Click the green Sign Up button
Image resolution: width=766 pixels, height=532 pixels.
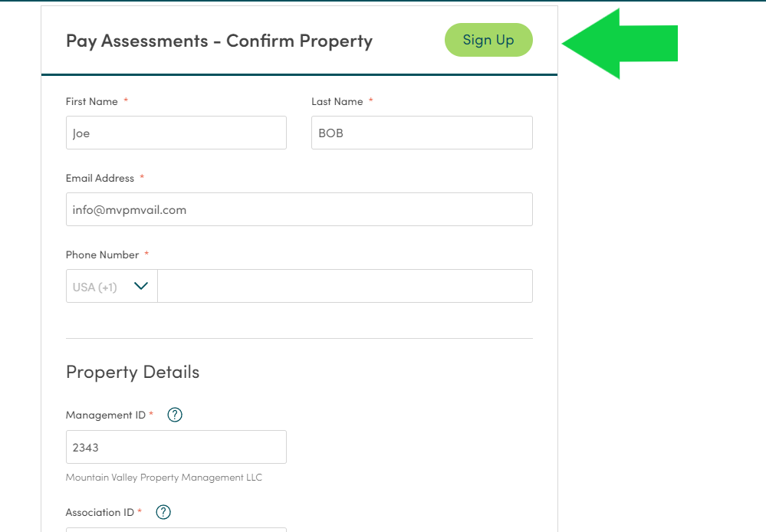coord(488,40)
